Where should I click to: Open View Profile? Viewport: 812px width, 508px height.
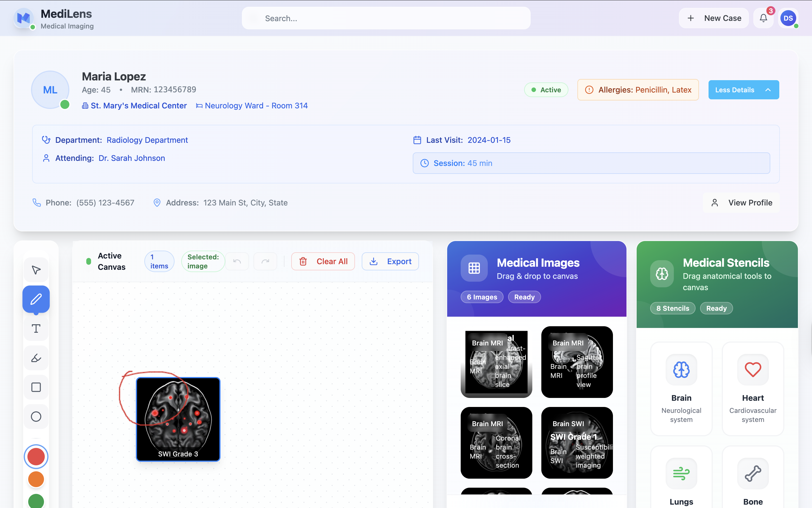(x=742, y=203)
